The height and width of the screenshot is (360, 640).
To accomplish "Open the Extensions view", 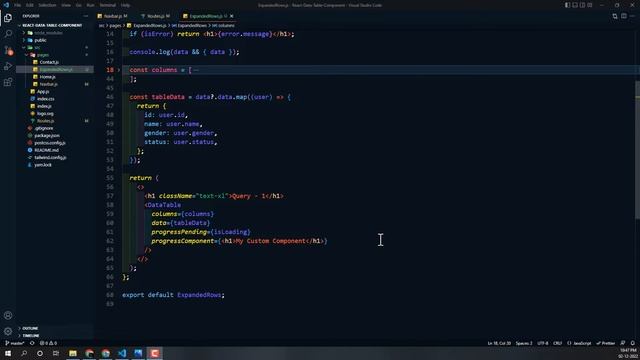I will [8, 82].
